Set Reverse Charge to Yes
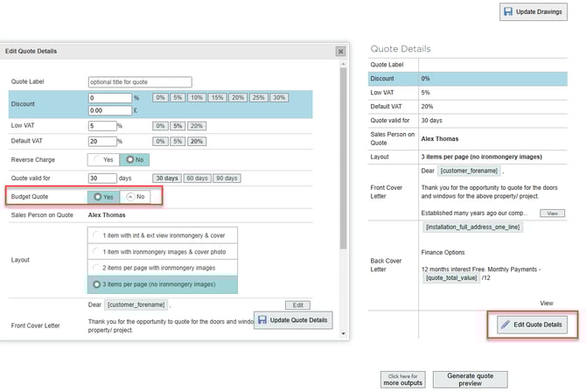 (x=103, y=160)
